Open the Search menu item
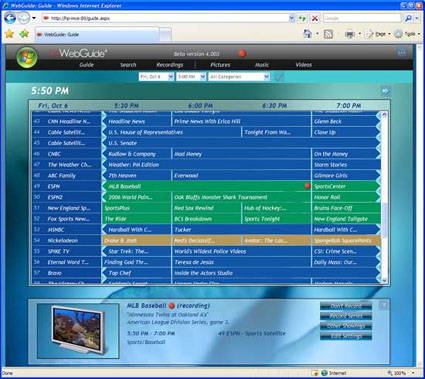 pyautogui.click(x=128, y=65)
